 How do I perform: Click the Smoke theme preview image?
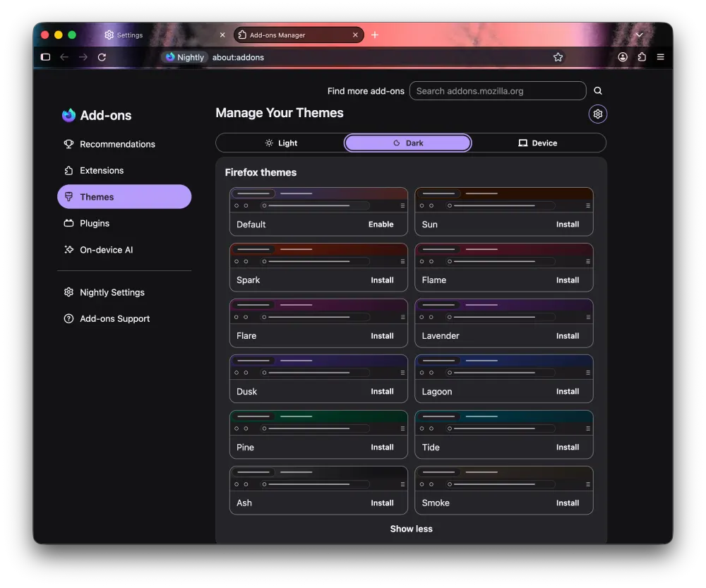504,479
